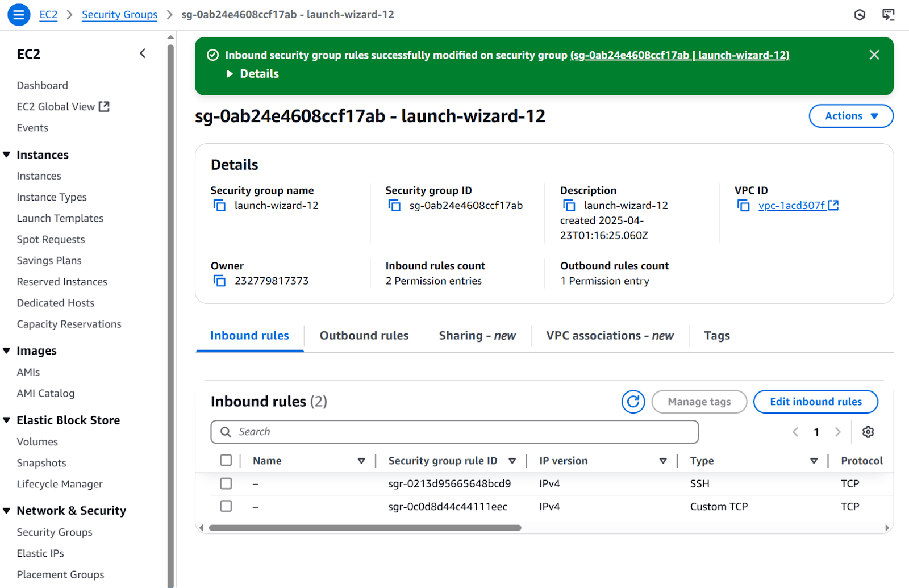Open the Tags tab
Viewport: 909px width, 588px height.
716,336
